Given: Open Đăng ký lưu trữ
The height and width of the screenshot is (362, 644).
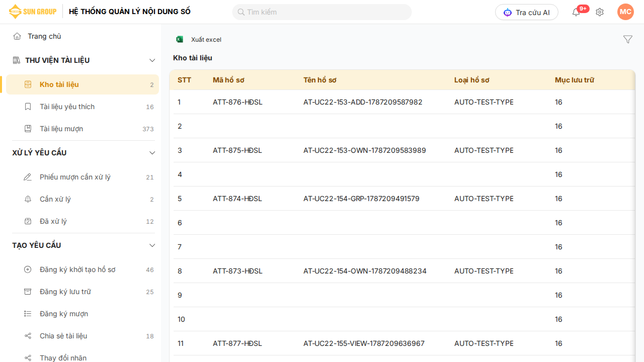Looking at the screenshot, I should pyautogui.click(x=83, y=292).
